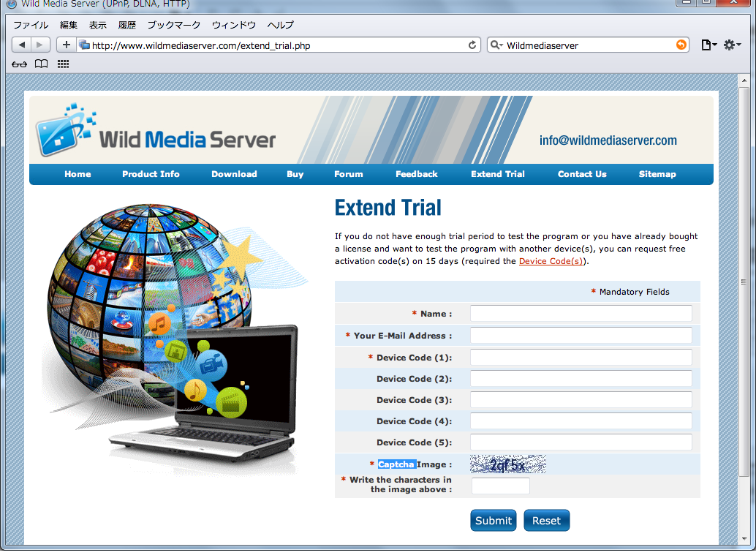Click the page scrollbar up arrow
The image size is (756, 558).
744,80
